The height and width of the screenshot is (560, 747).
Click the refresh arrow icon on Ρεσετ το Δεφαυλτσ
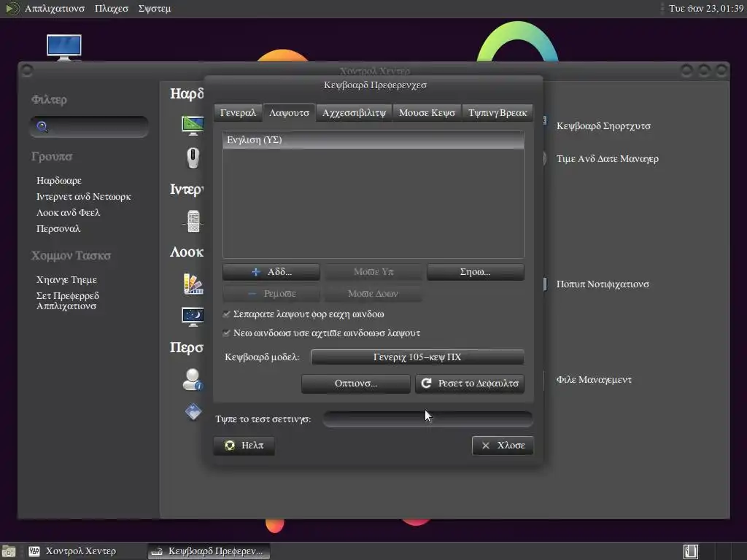(x=426, y=383)
